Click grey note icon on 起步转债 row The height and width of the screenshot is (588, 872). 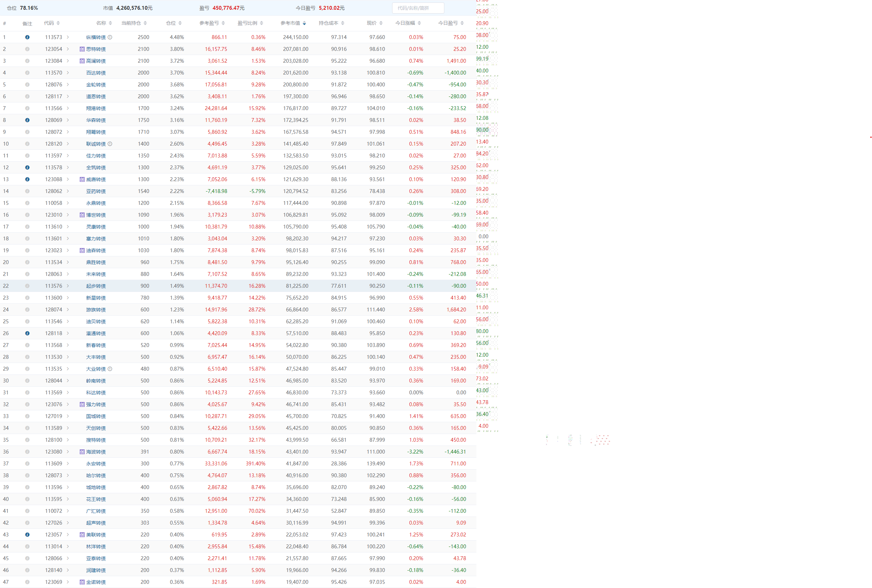(28, 286)
